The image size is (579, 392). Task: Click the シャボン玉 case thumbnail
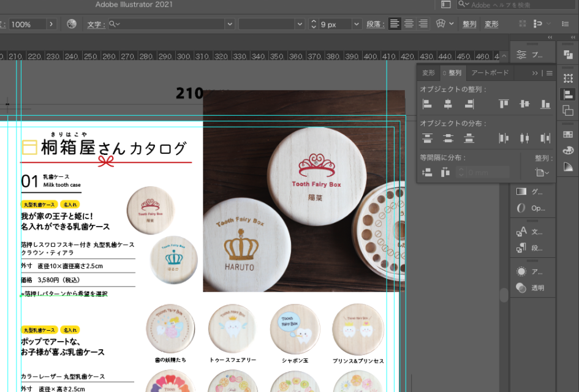pos(295,328)
